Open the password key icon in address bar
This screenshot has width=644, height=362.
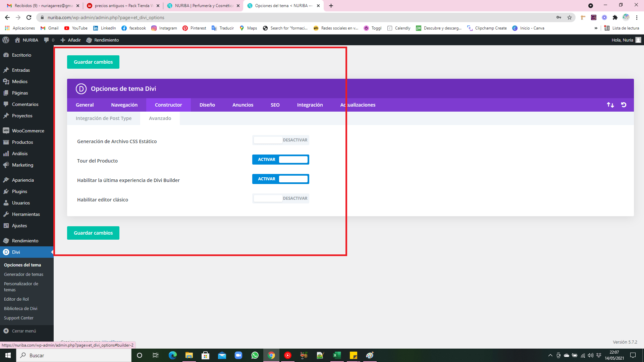coord(559,17)
